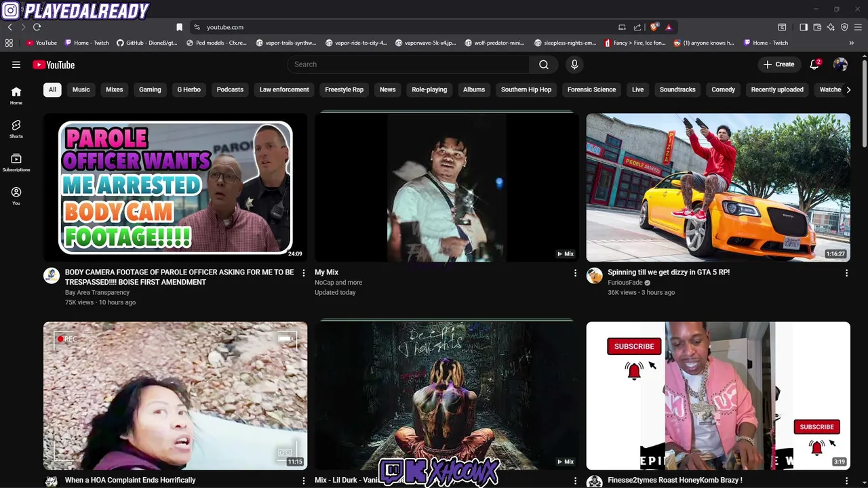Show apps grid in bookmarks bar

[x=9, y=43]
